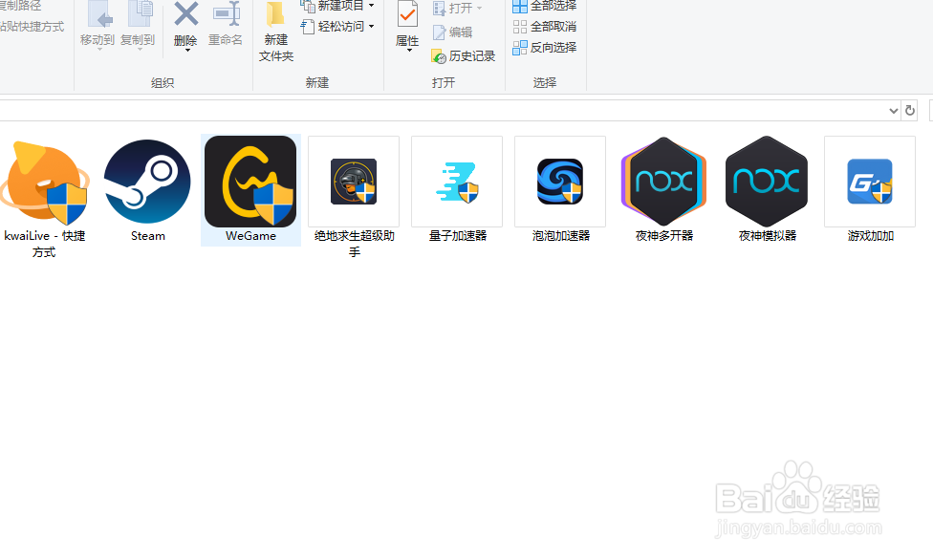933x560 pixels.
Task: Click 历史记录 history button
Action: (464, 56)
